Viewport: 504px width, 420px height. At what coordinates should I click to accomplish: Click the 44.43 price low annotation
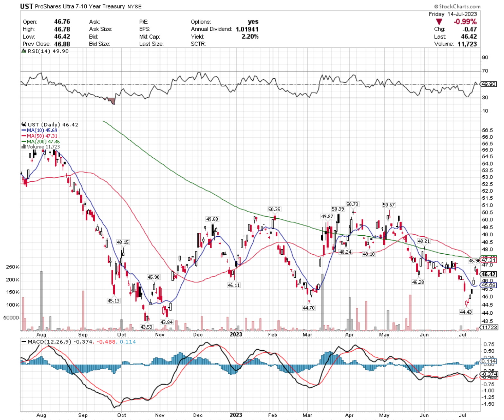(x=466, y=312)
